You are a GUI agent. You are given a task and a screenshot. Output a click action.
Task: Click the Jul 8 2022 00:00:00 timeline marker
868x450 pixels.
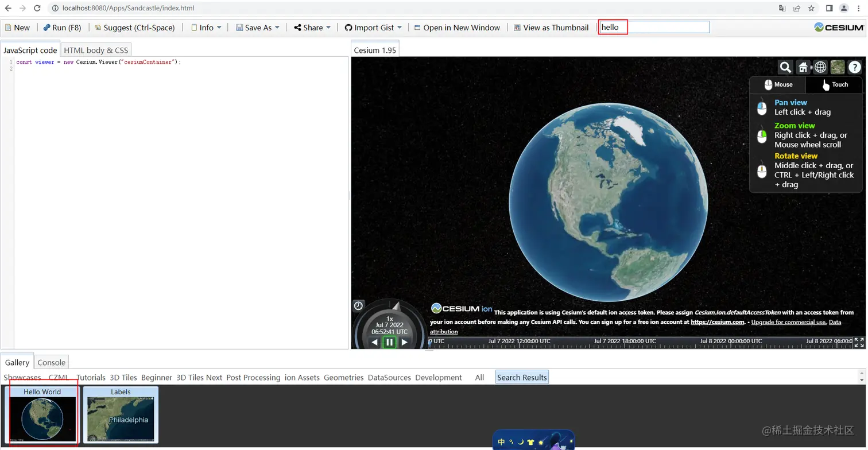click(x=731, y=341)
